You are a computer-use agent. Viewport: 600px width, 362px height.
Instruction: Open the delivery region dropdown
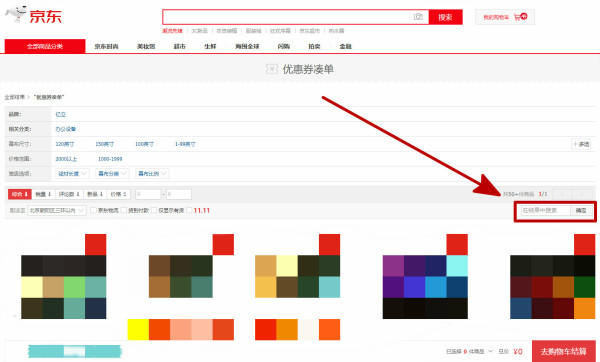click(x=56, y=210)
